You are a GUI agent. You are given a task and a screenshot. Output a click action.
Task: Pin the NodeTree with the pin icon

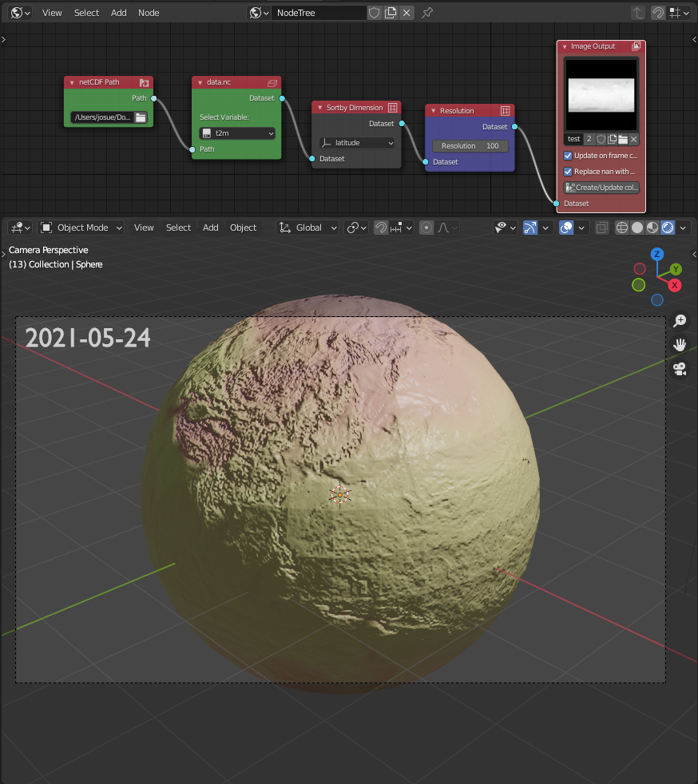428,13
